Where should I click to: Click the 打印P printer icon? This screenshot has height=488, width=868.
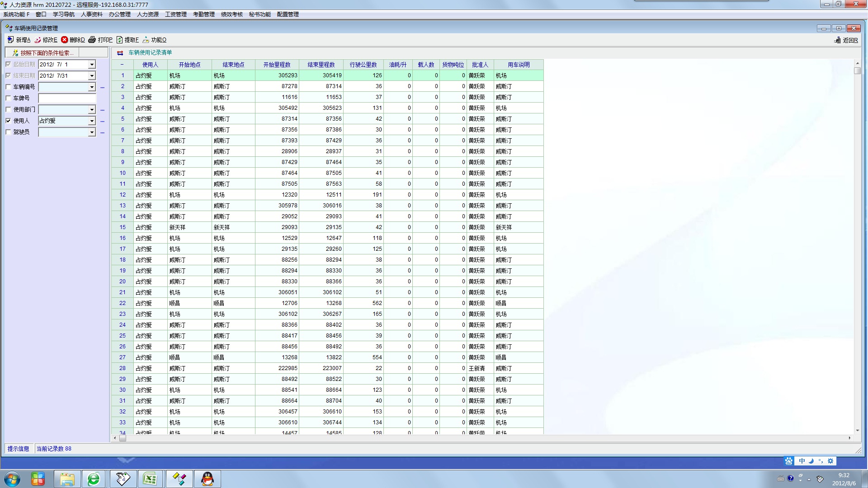92,40
